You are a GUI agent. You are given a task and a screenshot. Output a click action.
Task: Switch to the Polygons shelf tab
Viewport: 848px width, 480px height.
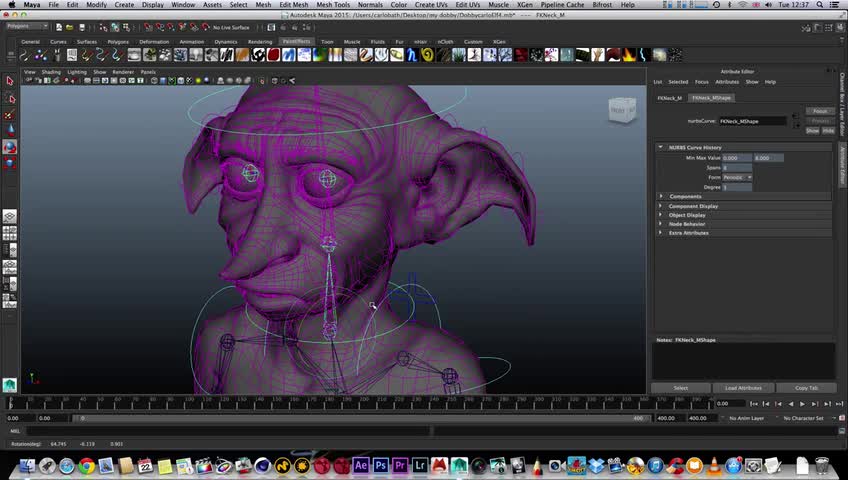pyautogui.click(x=118, y=42)
